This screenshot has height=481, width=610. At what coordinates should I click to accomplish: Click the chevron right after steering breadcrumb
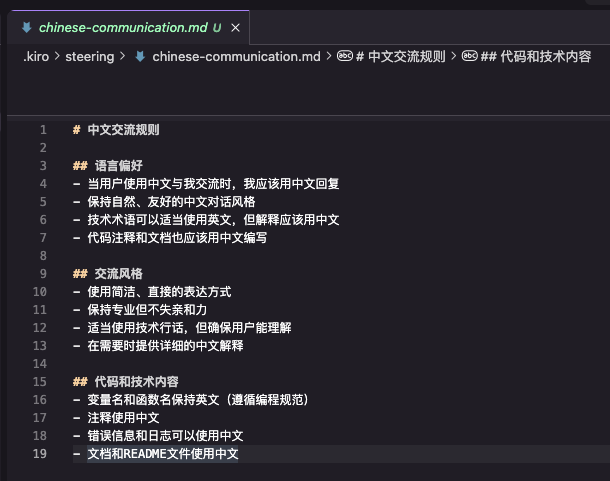[x=123, y=57]
